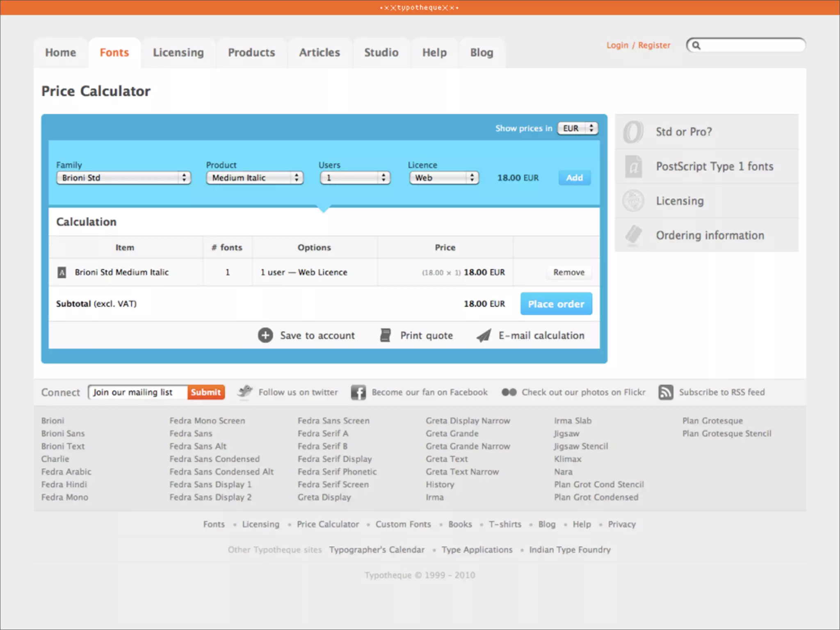840x630 pixels.
Task: Open the Product dropdown showing Medium Italic
Action: click(255, 178)
